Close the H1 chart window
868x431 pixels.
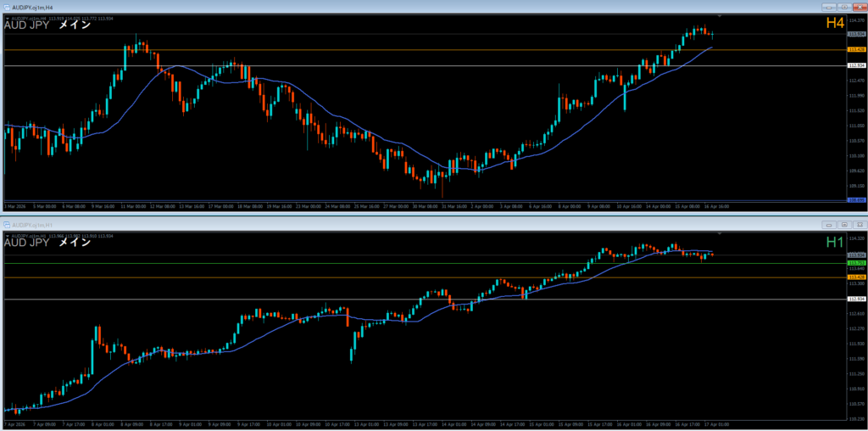859,225
